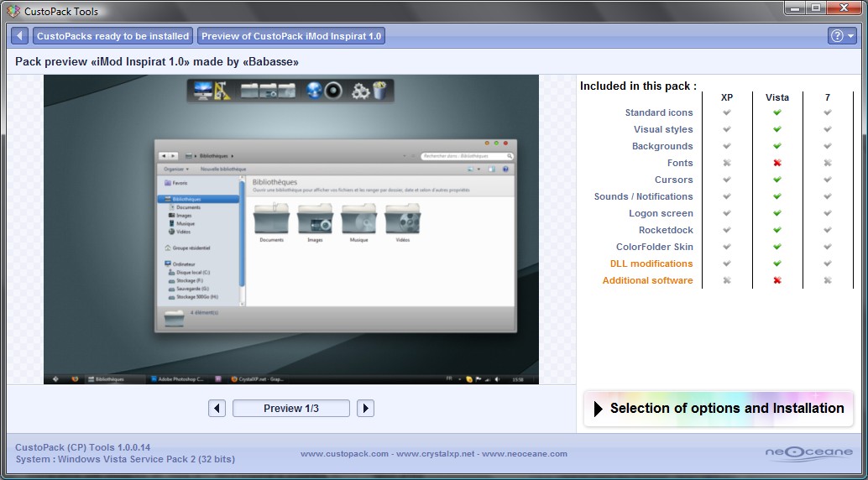The height and width of the screenshot is (480, 868).
Task: Click 'CustoPack (CP) Tools 1.0.0.14' version text
Action: coord(82,447)
